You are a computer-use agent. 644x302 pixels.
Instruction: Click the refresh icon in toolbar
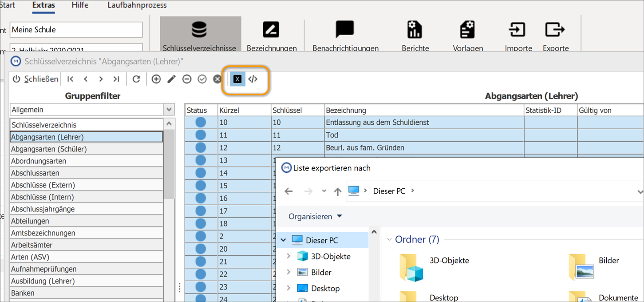point(136,79)
